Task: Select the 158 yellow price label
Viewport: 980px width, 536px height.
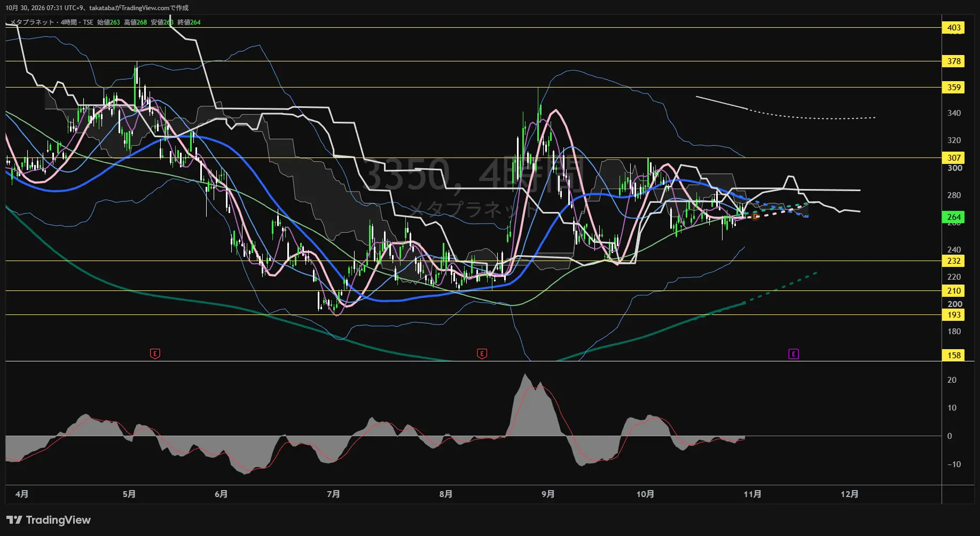Action: (954, 356)
